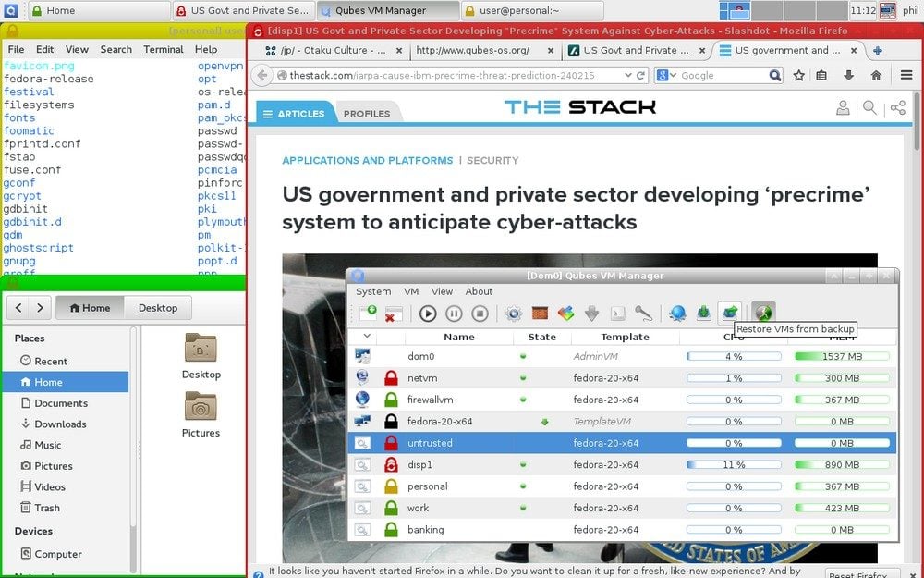Click dom0 memory bar showing 1537 MB

tap(842, 356)
